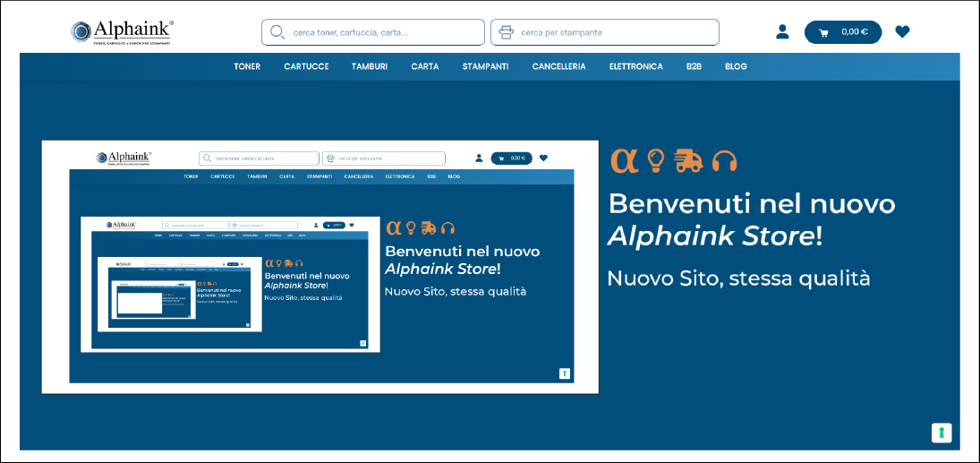The image size is (980, 463).
Task: Open the cart button showing 0,00 €
Action: pos(843,32)
